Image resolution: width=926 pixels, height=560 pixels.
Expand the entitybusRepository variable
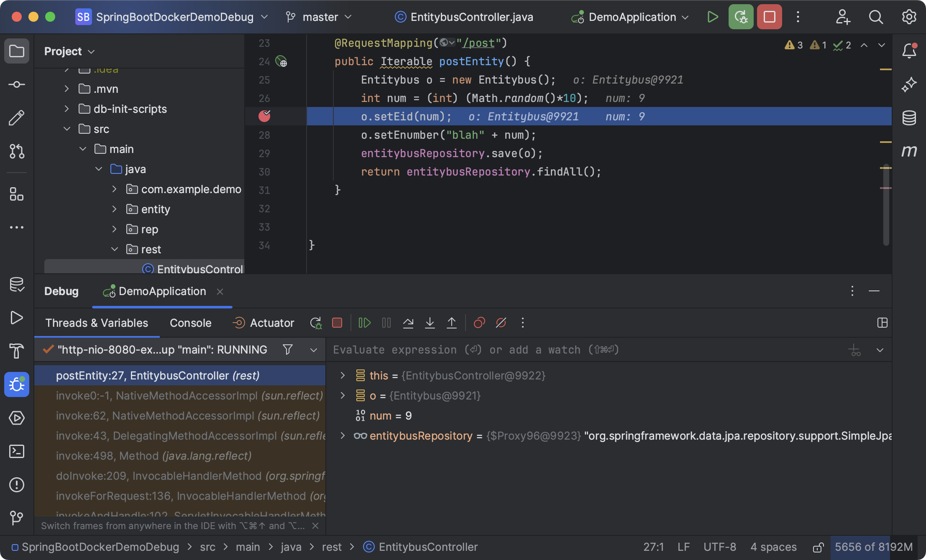point(343,436)
